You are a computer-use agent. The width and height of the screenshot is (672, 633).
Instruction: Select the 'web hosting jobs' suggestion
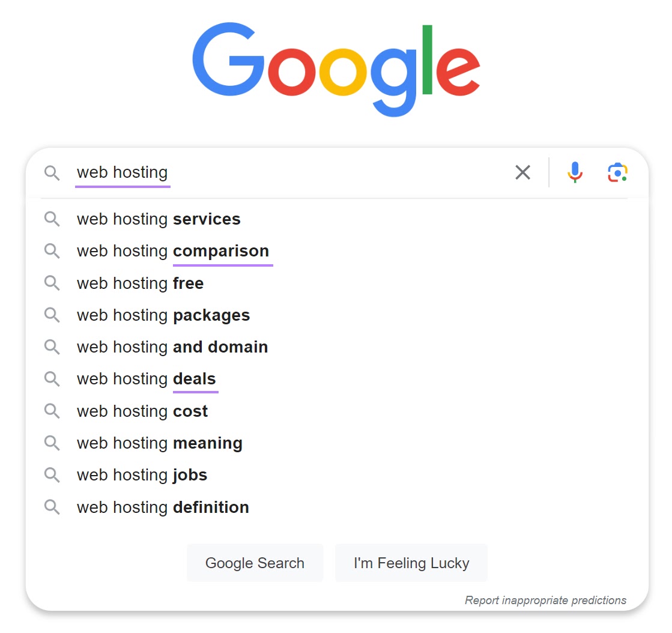click(141, 474)
